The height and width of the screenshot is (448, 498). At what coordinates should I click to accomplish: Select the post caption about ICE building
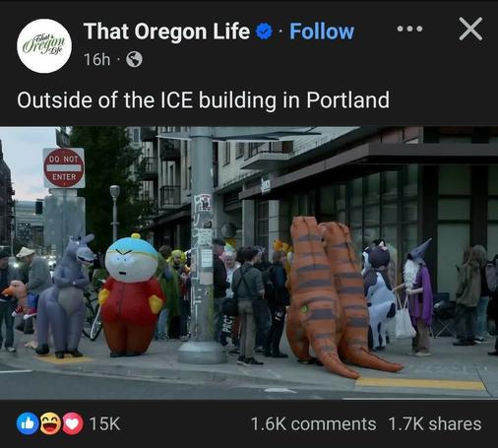[x=204, y=99]
